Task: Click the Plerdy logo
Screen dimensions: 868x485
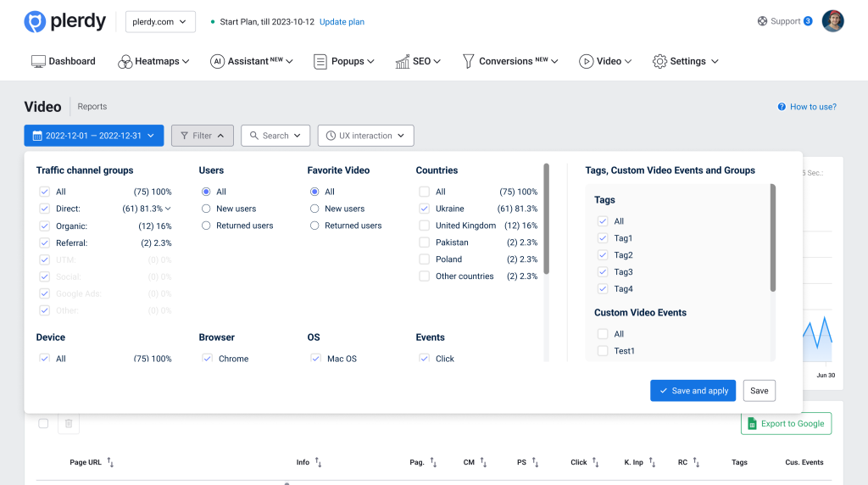Action: (x=64, y=21)
